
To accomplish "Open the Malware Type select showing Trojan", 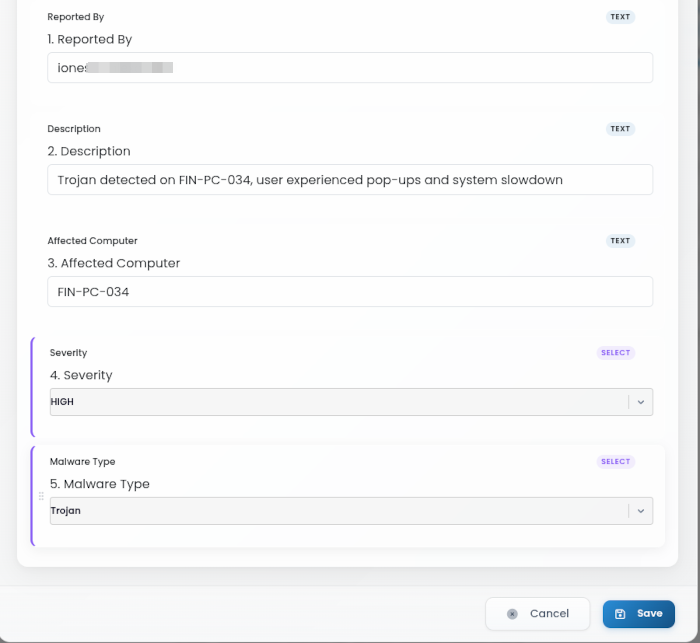I will click(351, 511).
